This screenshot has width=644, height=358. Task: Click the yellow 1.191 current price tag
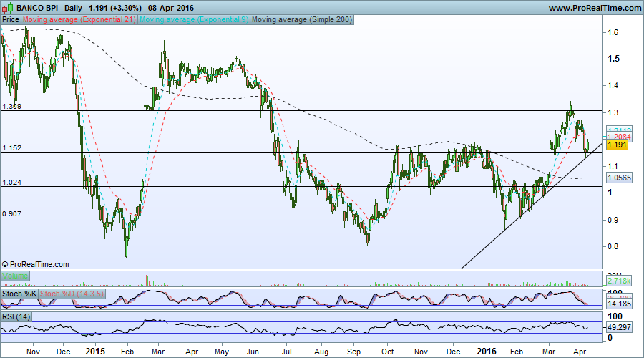click(617, 145)
